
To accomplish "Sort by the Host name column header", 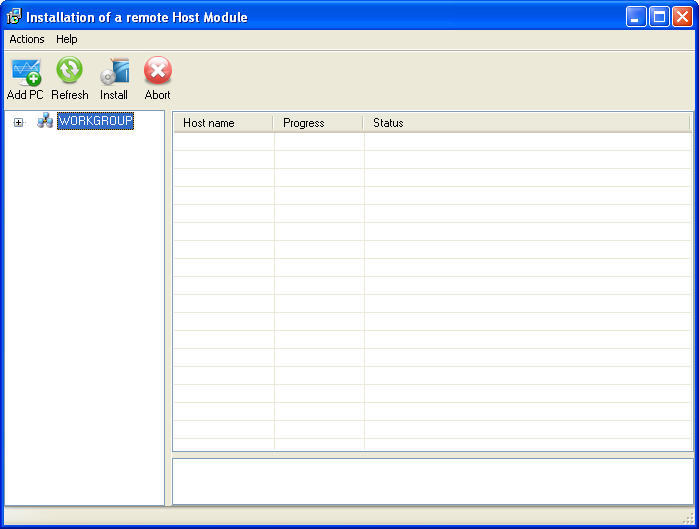I will (x=223, y=123).
